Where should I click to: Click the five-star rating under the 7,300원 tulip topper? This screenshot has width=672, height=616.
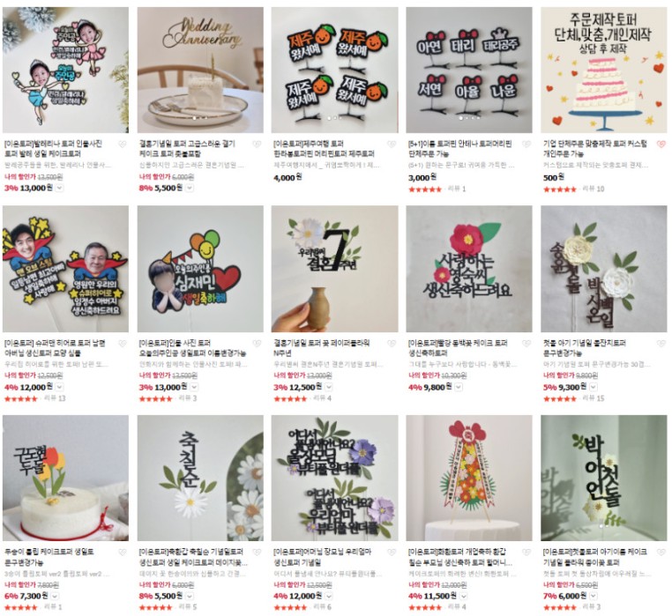coord(21,607)
